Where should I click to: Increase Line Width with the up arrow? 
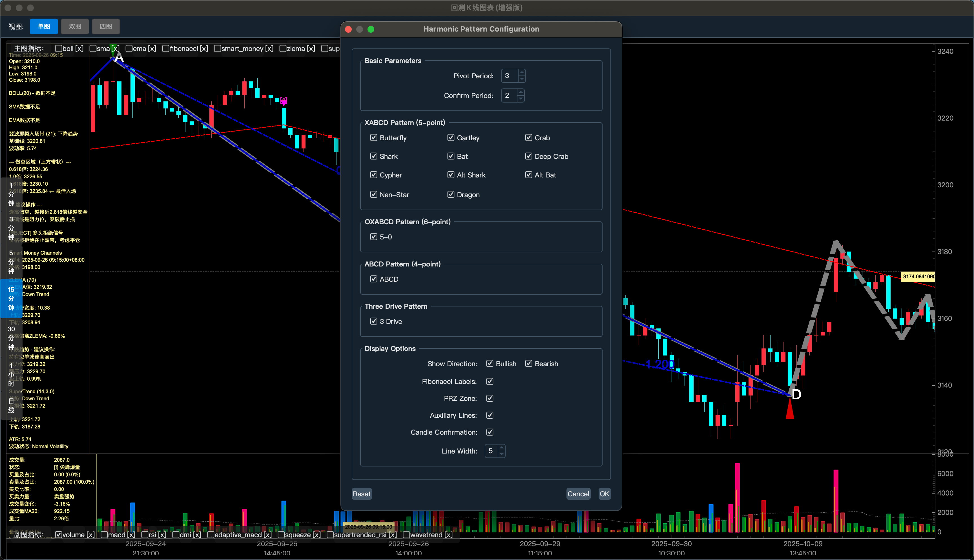pos(501,447)
